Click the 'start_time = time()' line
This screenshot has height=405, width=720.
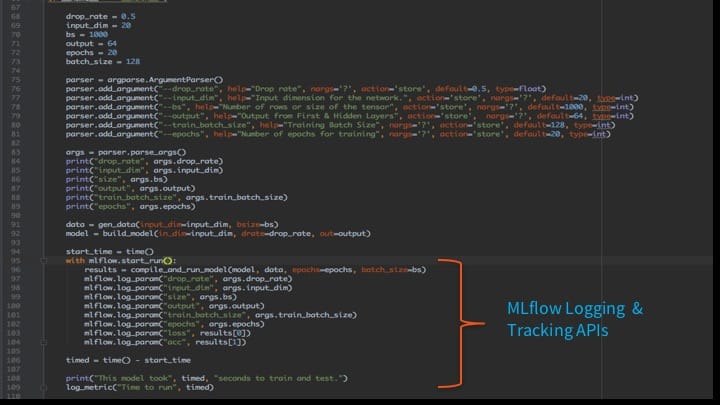click(110, 252)
